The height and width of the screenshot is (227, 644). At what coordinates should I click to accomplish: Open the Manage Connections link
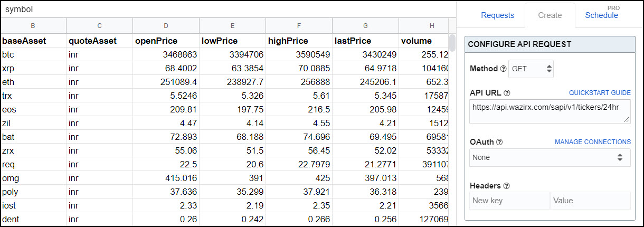coord(593,142)
